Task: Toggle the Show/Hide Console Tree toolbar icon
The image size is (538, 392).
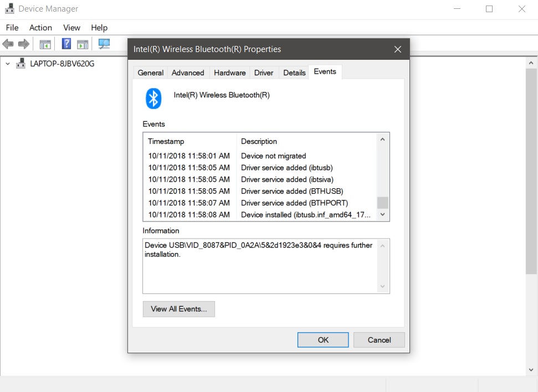Action: tap(45, 43)
